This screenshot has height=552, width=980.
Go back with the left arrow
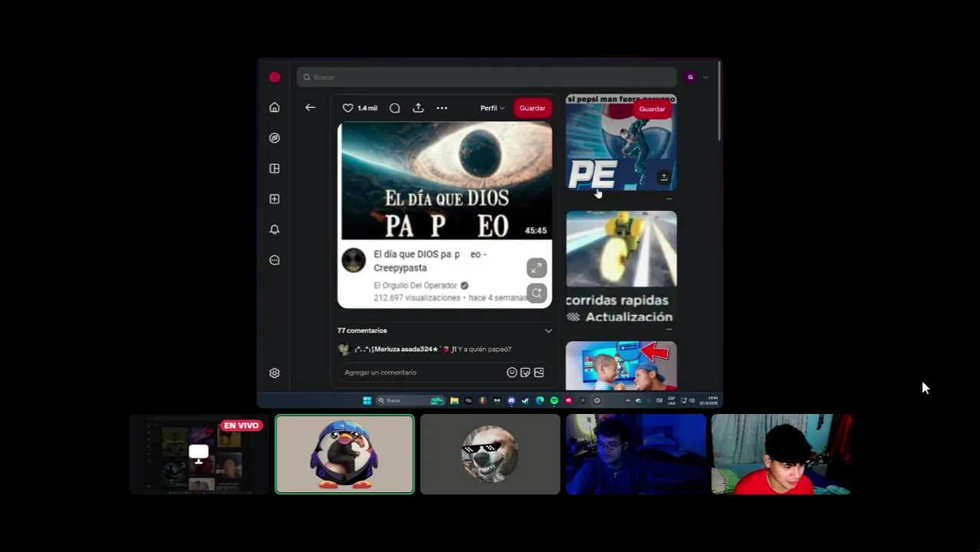click(x=311, y=108)
